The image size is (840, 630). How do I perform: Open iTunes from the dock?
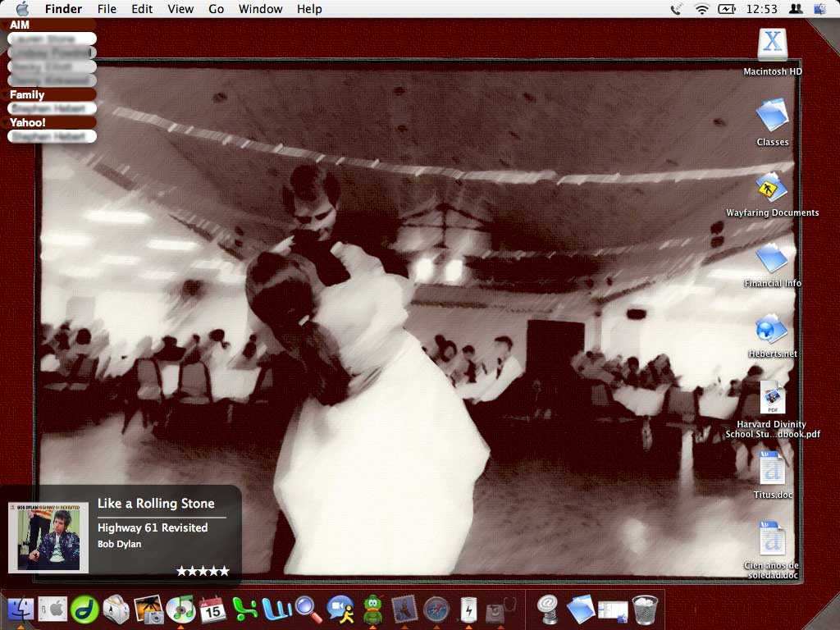coord(180,609)
